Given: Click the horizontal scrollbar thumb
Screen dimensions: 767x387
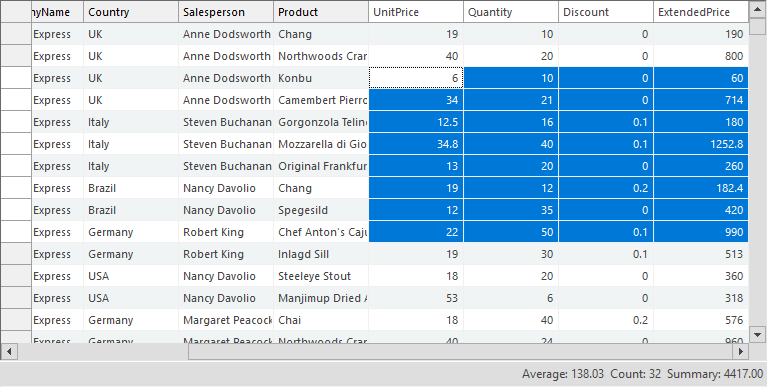Looking at the screenshot, I should pyautogui.click(x=460, y=351).
